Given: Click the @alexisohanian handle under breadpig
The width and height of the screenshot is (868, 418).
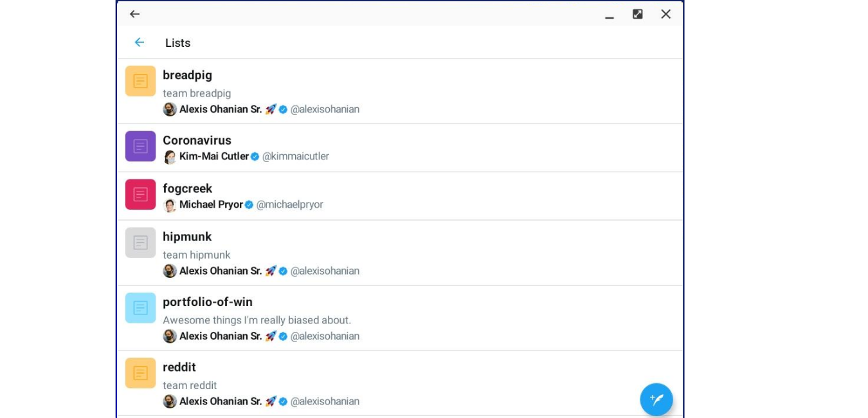Looking at the screenshot, I should [x=325, y=109].
